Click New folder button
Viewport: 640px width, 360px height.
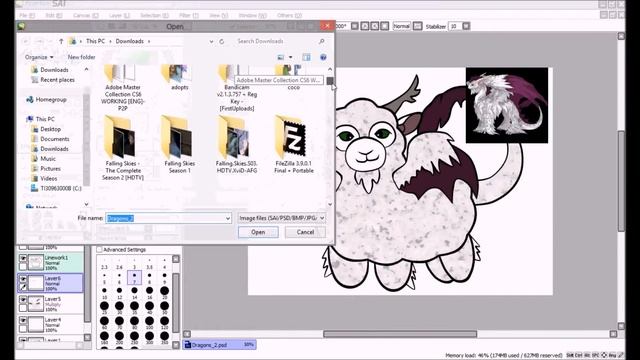[x=81, y=57]
